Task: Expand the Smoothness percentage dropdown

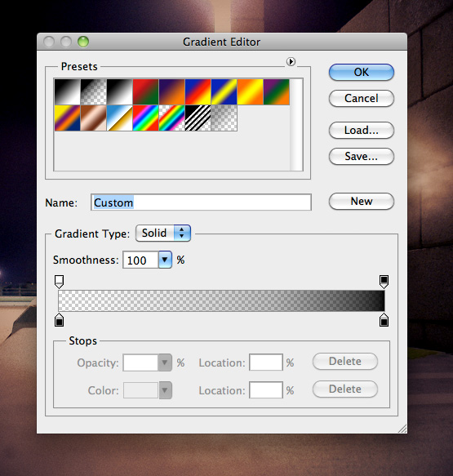Action: point(165,260)
